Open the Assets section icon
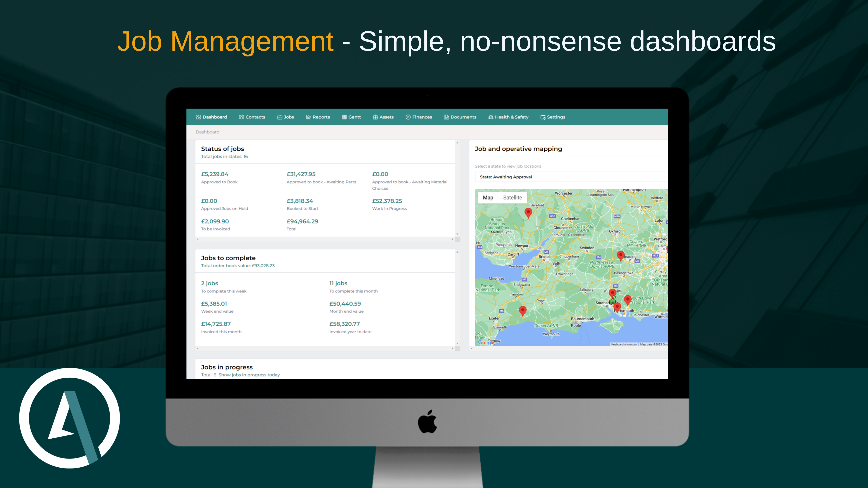Image resolution: width=868 pixels, height=488 pixels. pyautogui.click(x=375, y=117)
